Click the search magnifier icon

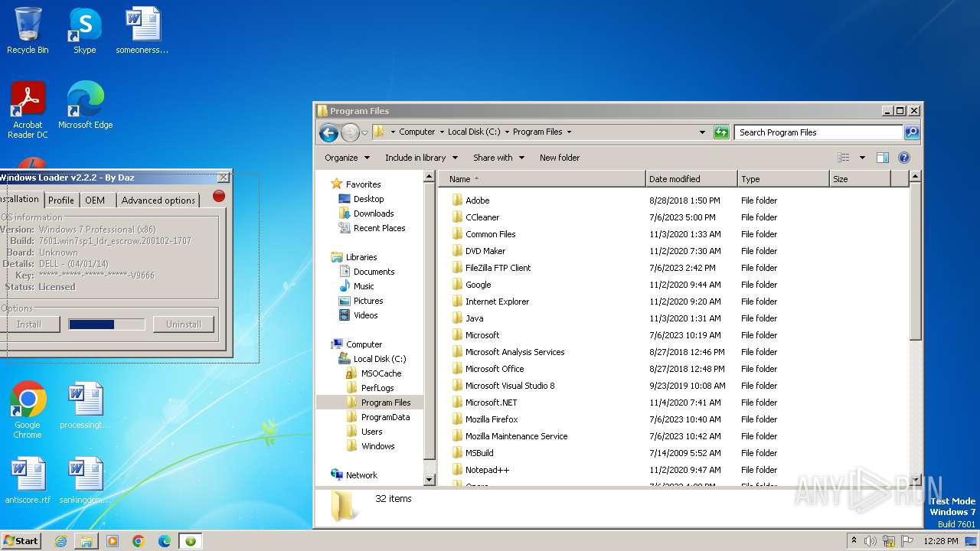point(912,132)
